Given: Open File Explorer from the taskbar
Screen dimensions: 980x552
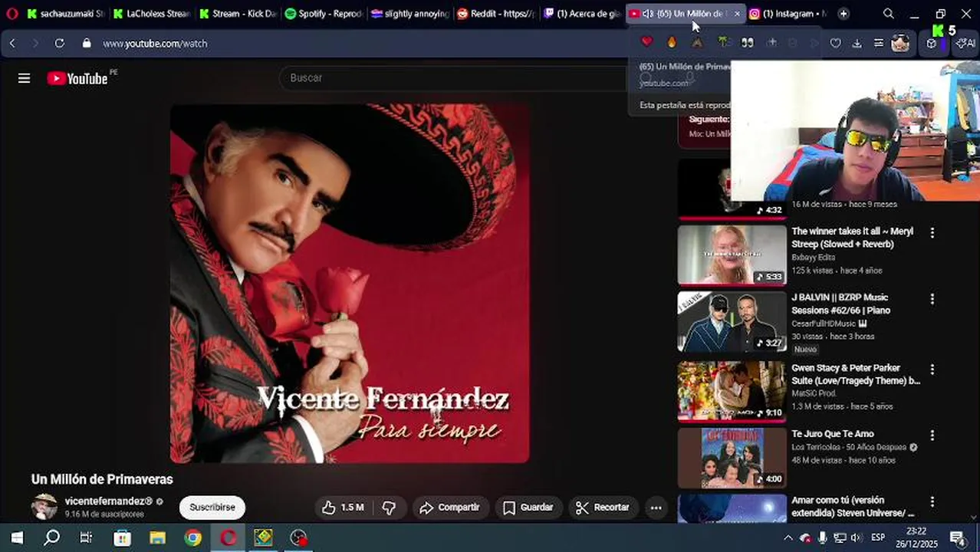Looking at the screenshot, I should click(x=157, y=537).
